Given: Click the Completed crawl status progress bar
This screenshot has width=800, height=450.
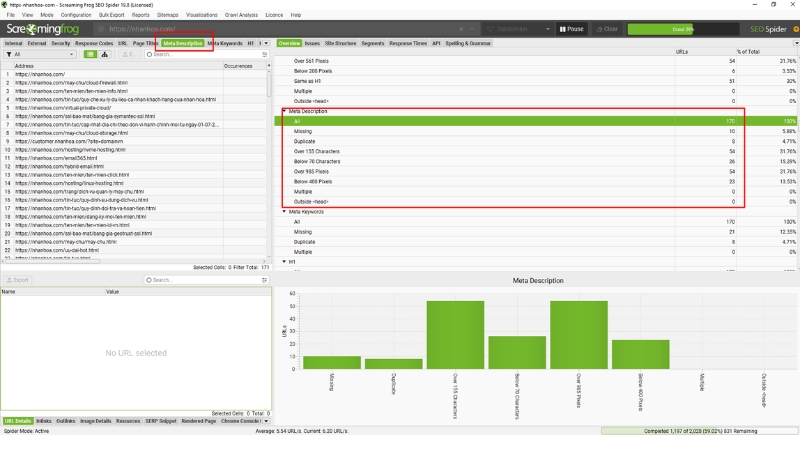Looking at the screenshot, I should coord(699,431).
